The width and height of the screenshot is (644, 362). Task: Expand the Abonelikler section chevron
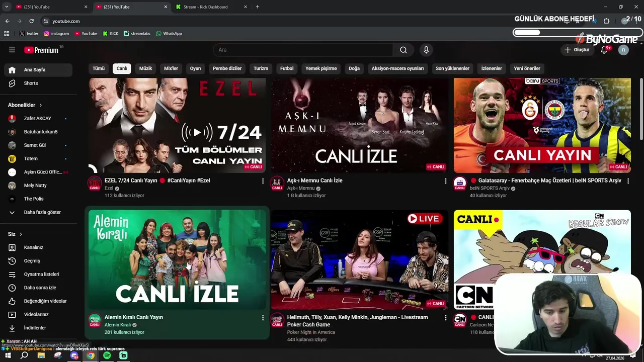(x=40, y=105)
